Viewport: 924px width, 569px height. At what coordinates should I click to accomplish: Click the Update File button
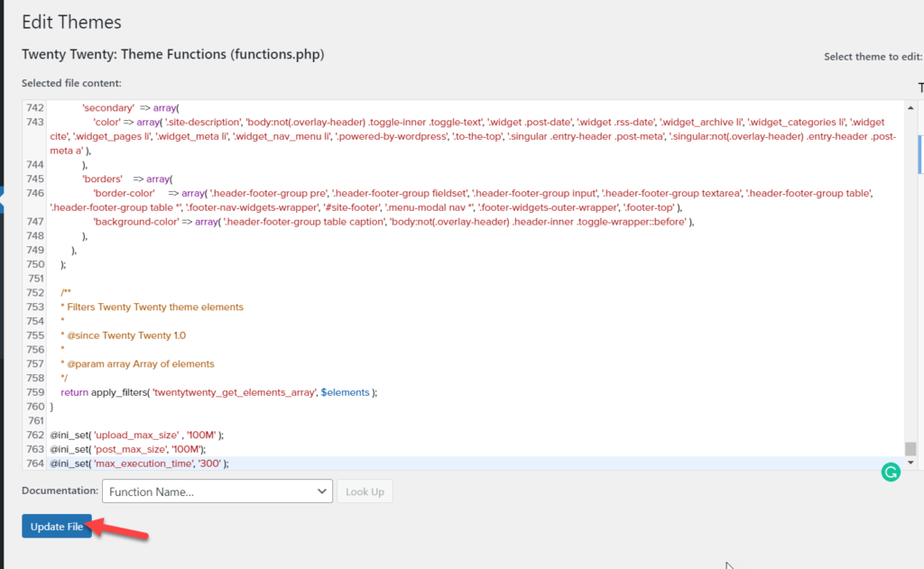[x=57, y=526]
